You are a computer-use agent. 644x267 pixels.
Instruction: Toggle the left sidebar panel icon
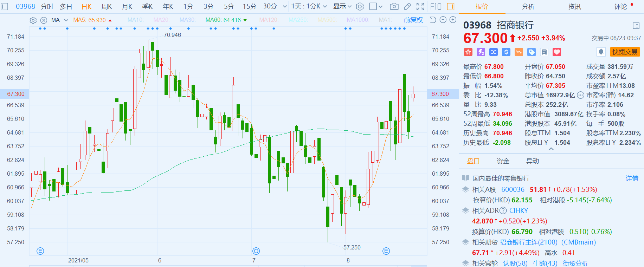tap(5, 6)
